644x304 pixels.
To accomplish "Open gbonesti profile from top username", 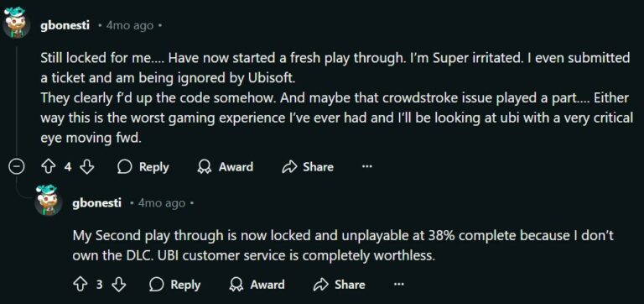I will (65, 26).
